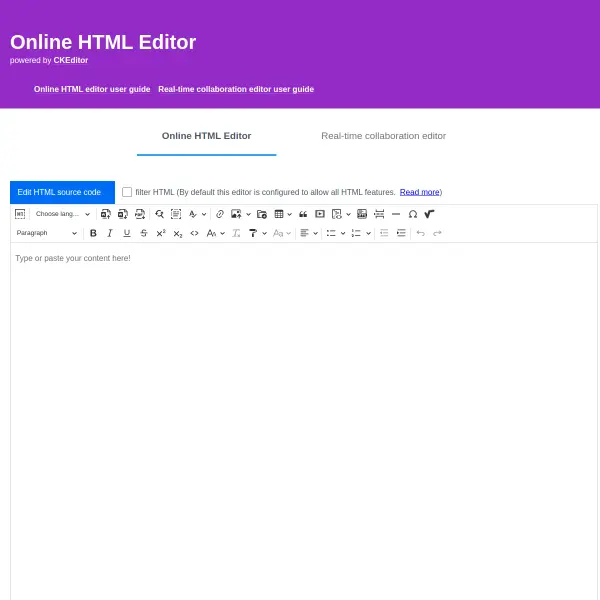
Task: Click the Increase indent icon
Action: 401,233
